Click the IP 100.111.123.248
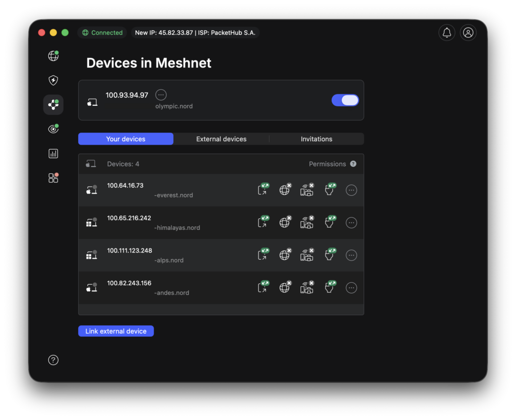This screenshot has height=420, width=516. point(130,251)
